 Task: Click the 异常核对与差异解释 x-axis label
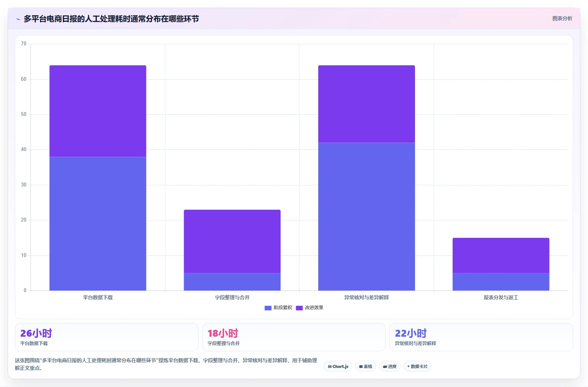point(367,297)
